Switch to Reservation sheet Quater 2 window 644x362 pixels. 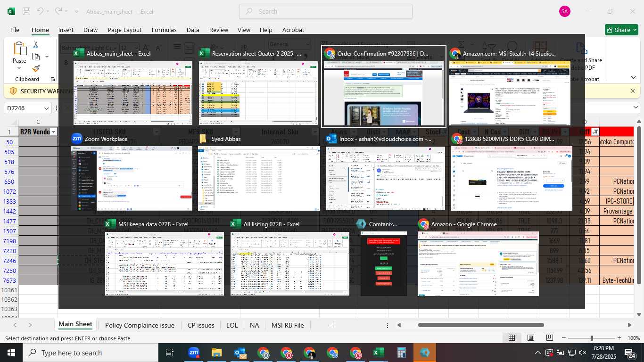click(x=258, y=86)
